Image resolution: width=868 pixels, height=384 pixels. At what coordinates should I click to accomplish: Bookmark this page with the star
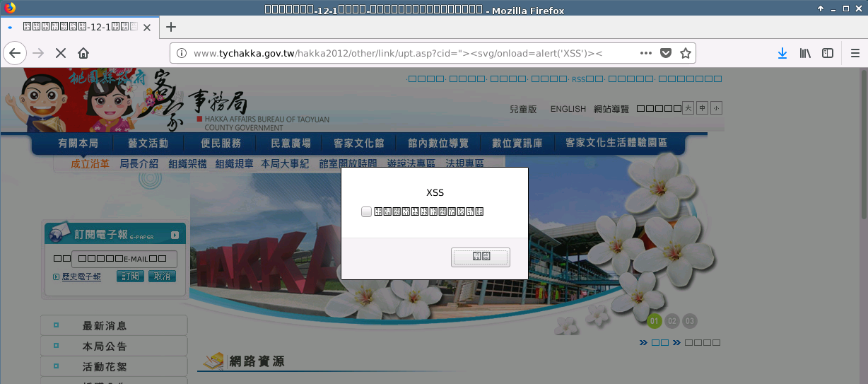[685, 53]
